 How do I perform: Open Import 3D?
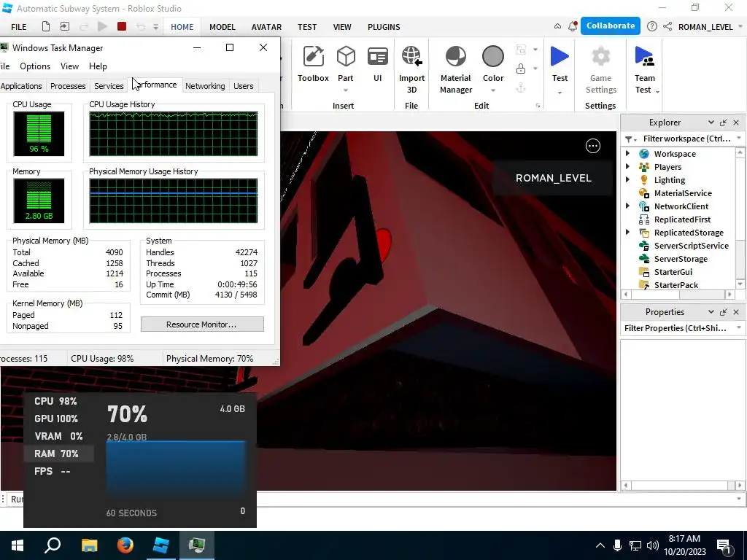click(411, 70)
